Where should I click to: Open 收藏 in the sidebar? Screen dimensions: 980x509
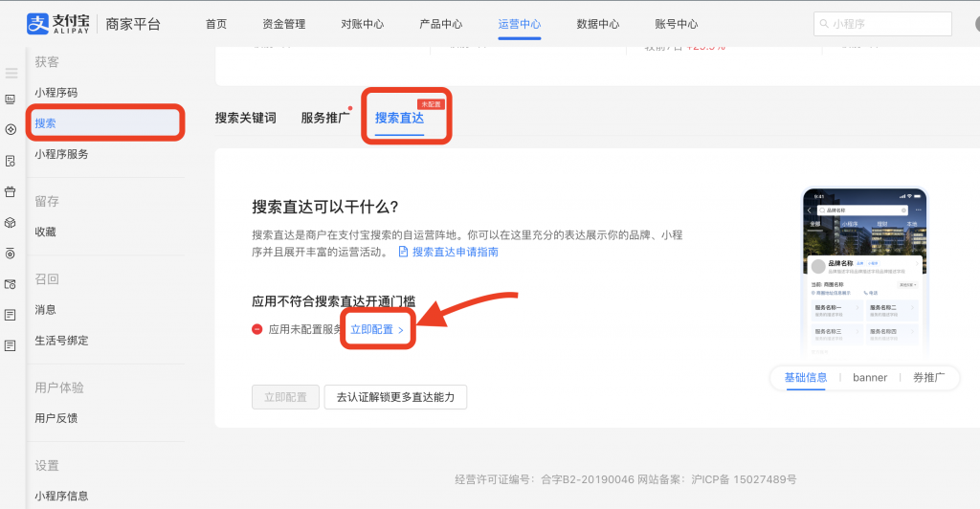[x=46, y=232]
